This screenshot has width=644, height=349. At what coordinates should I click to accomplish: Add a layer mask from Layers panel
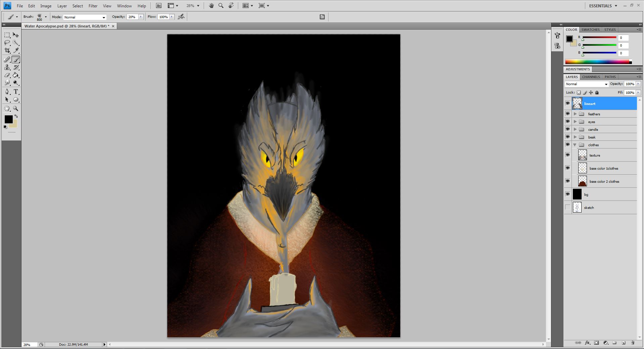[x=596, y=343]
